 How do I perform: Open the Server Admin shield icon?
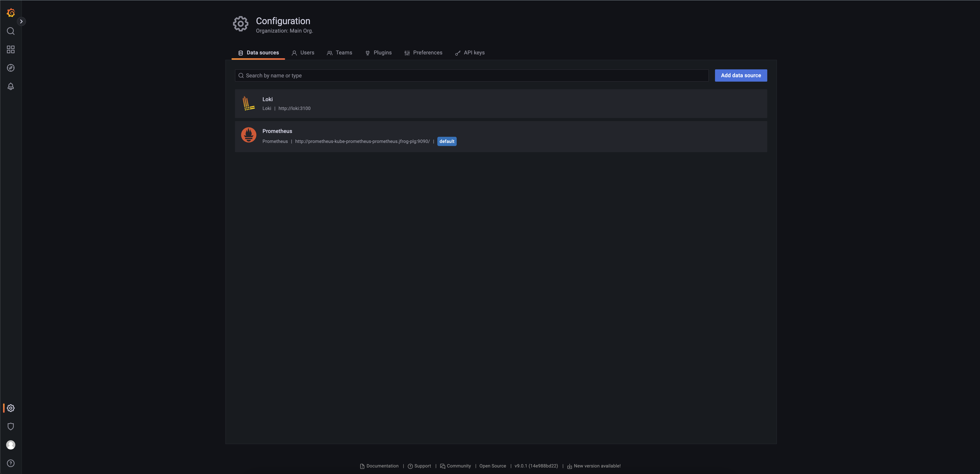pos(11,426)
